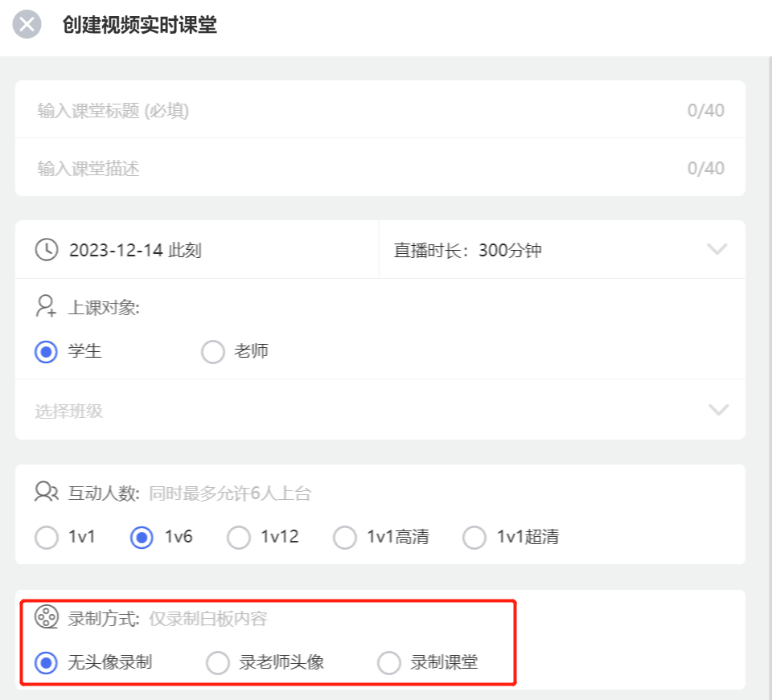
Task: Focus the 输入课堂标题 title field
Action: (x=380, y=109)
